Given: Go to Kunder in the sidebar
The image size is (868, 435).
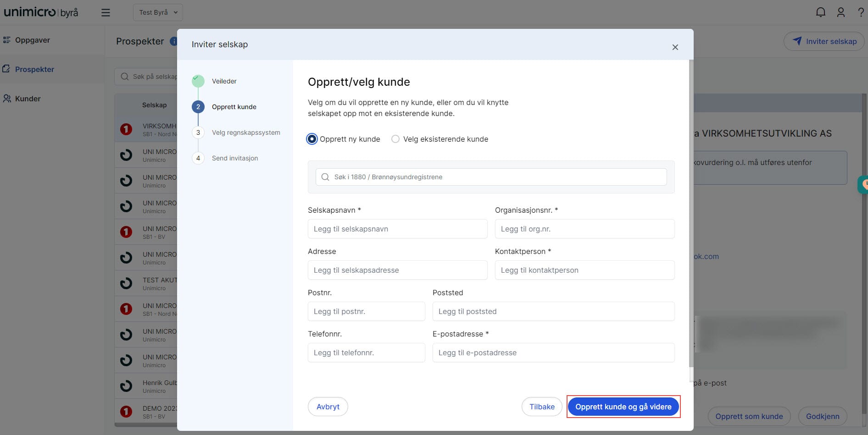Looking at the screenshot, I should (x=28, y=99).
